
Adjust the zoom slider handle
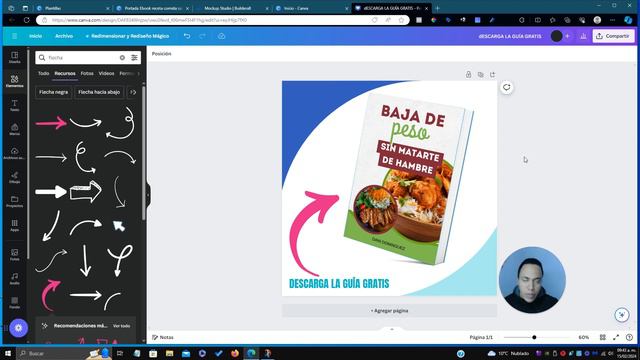(534, 337)
